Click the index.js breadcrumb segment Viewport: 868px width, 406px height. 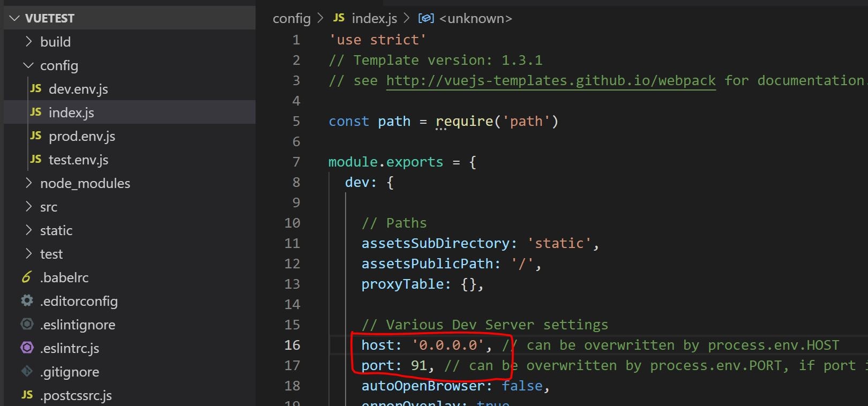click(375, 19)
